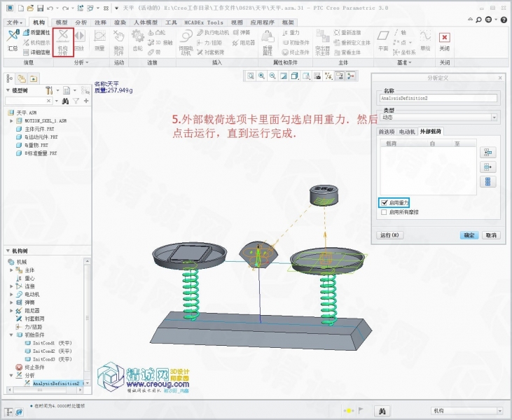This screenshot has width=512, height=420.
Task: Click the 初始条件 initial conditions tool
Action: click(296, 43)
